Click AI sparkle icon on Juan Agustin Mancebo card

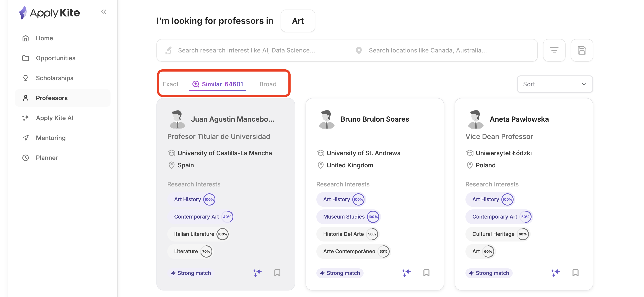click(257, 273)
